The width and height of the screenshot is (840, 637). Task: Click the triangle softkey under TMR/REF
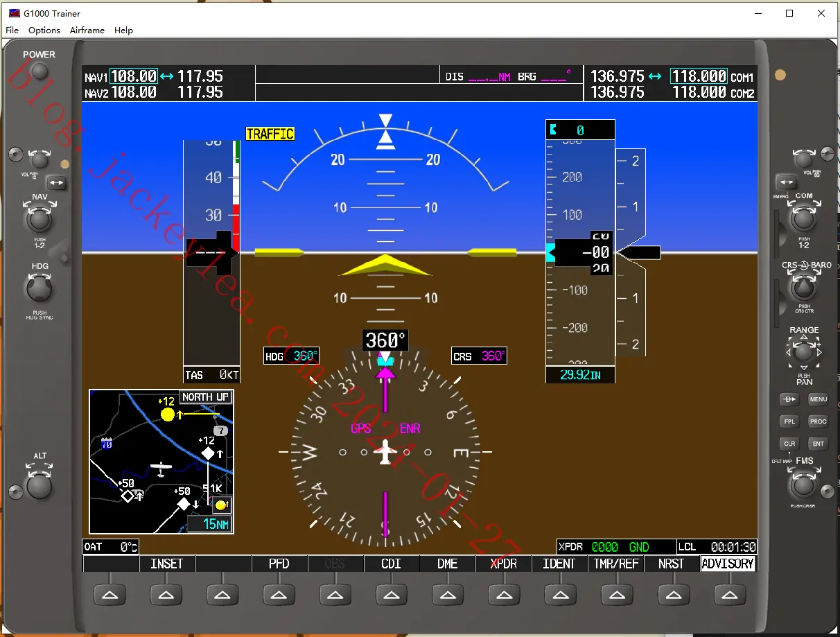click(x=616, y=595)
